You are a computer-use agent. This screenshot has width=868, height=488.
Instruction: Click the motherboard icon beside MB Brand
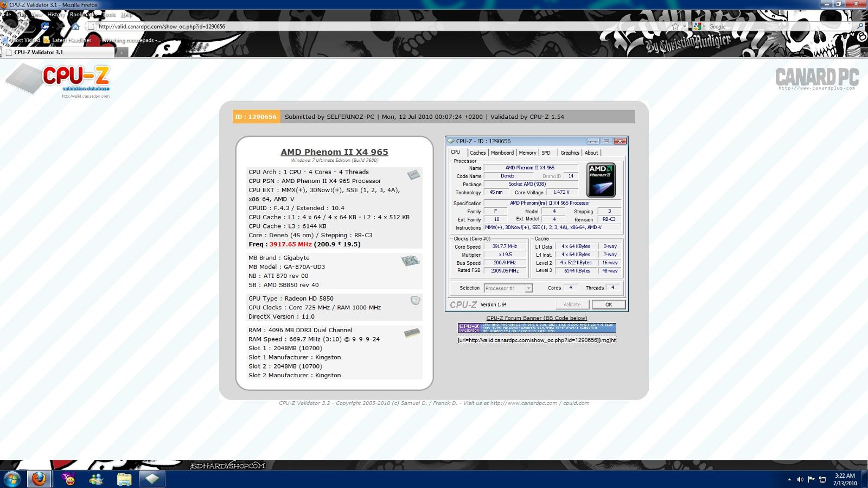click(x=411, y=261)
